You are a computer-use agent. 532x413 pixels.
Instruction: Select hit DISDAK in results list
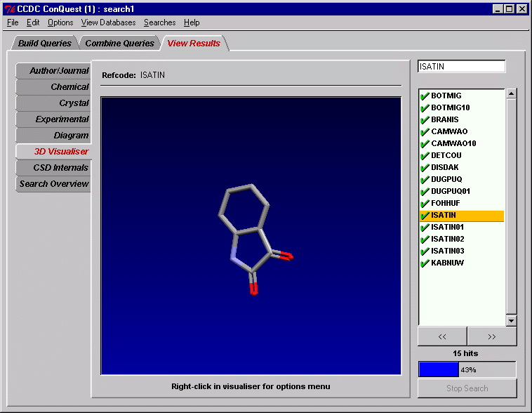tap(445, 167)
